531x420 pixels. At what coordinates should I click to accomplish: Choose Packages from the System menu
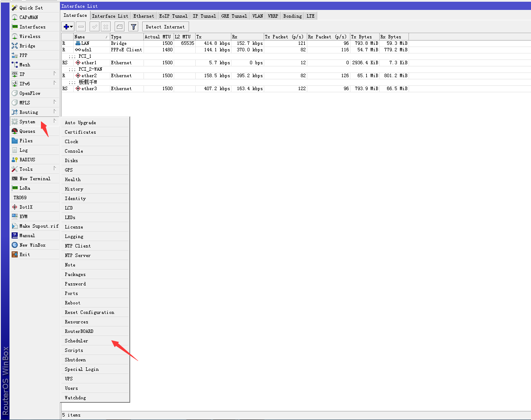95,274
